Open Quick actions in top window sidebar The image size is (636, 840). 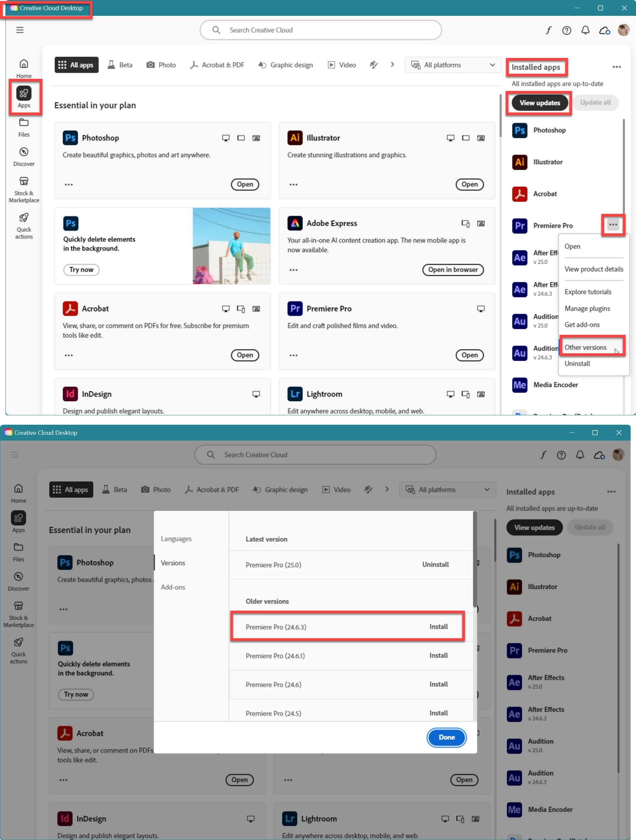click(24, 226)
